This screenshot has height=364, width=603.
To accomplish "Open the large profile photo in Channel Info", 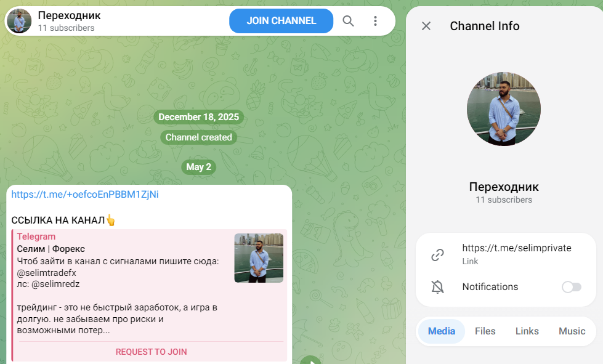I will 504,109.
